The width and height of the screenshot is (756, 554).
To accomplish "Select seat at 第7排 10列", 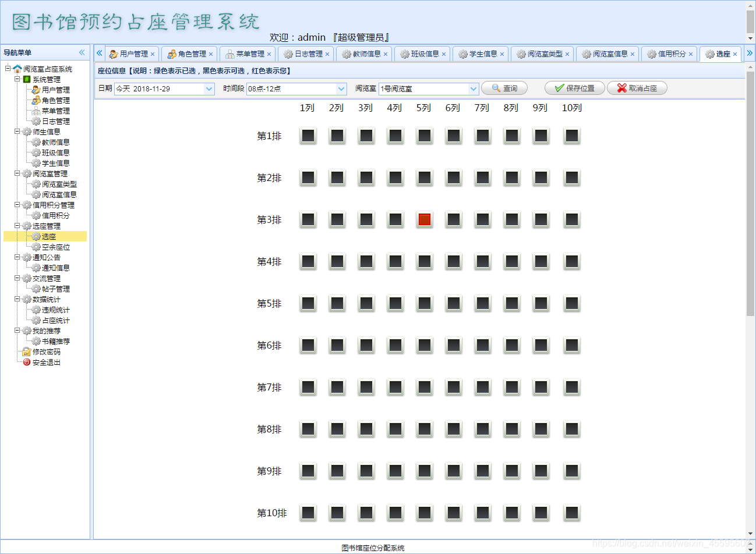I will tap(572, 388).
